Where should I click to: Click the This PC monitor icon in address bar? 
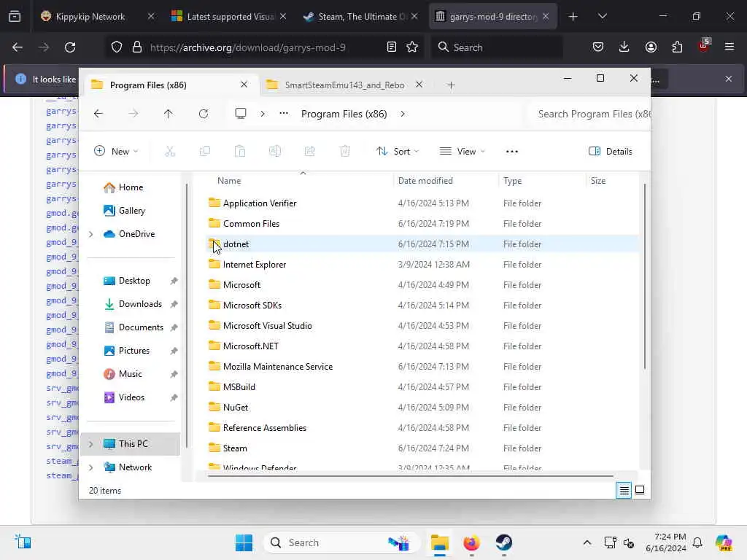(x=241, y=113)
